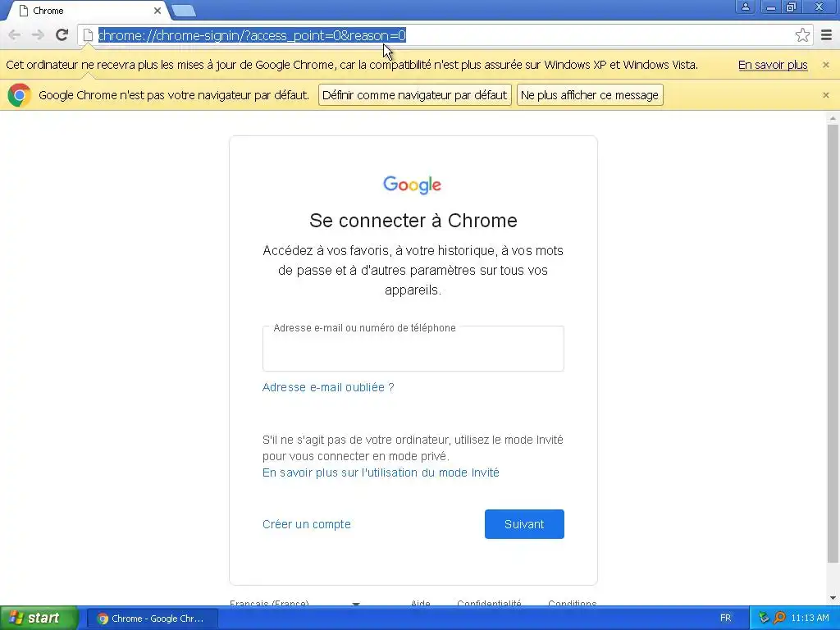Open the 'En savoir plus' link in warning bar
Viewport: 840px width, 630px height.
[x=773, y=65]
